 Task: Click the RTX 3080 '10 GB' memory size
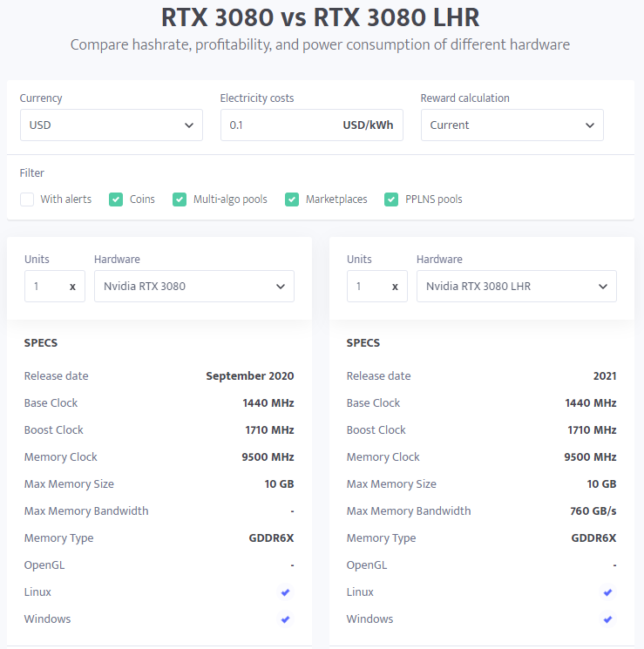(279, 483)
